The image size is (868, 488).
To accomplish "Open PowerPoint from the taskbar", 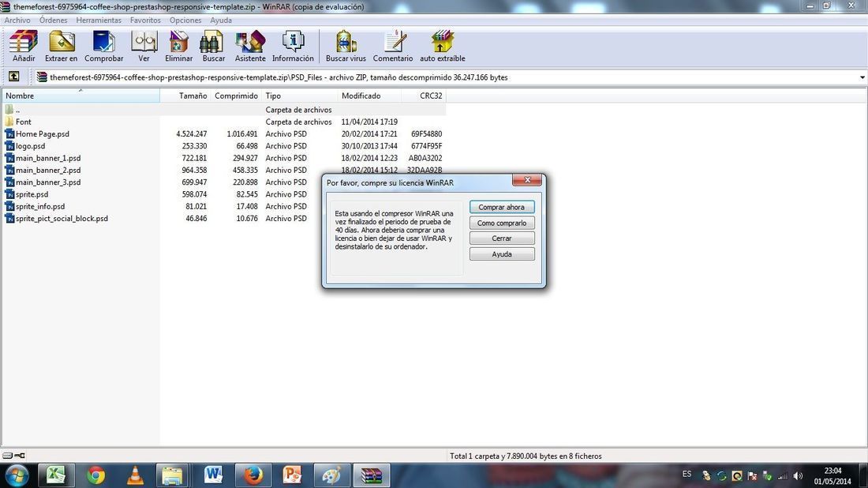I will (292, 476).
